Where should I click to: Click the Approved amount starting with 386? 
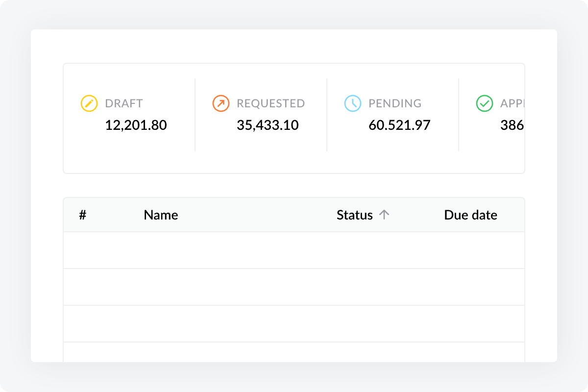(x=512, y=125)
